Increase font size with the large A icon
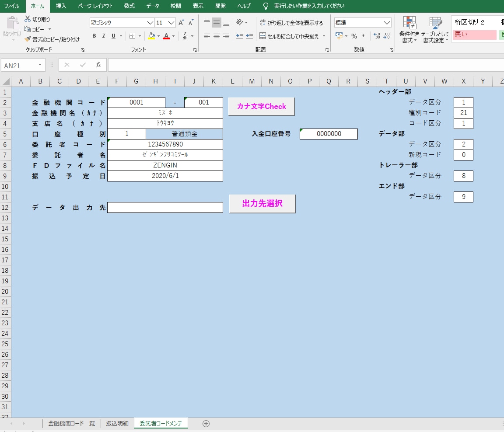504x432 pixels. pyautogui.click(x=182, y=23)
